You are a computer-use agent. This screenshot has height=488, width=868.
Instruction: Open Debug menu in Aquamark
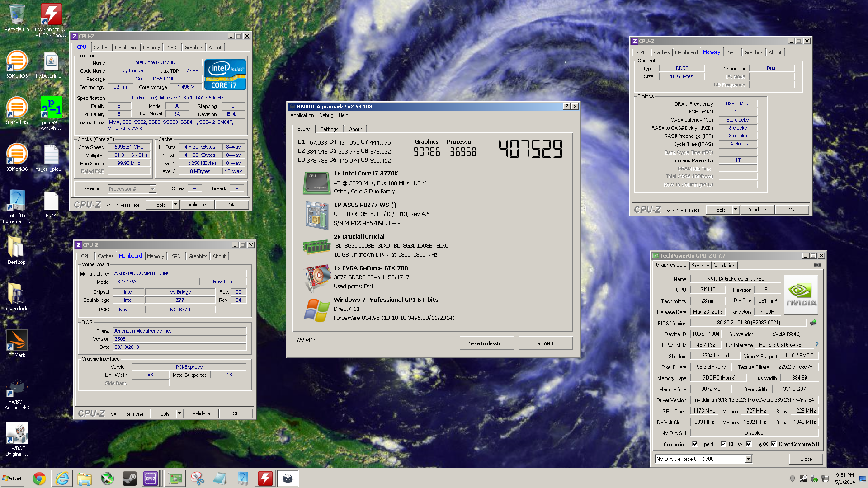pyautogui.click(x=326, y=115)
